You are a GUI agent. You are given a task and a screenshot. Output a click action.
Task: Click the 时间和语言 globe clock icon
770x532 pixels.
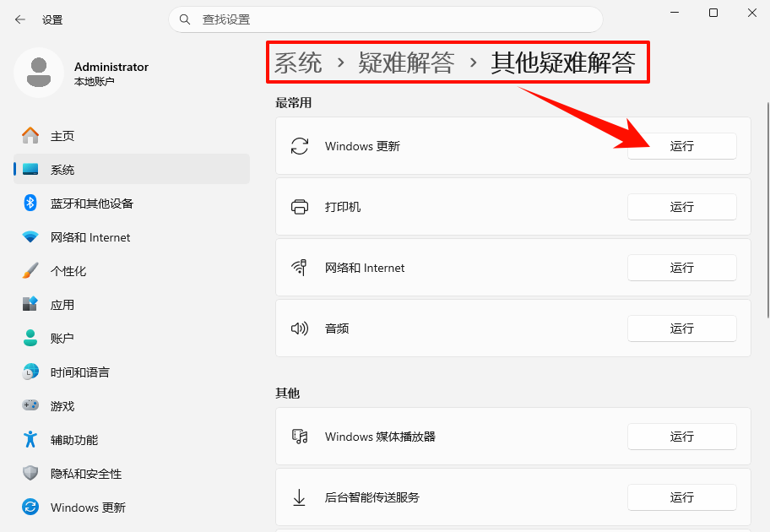pos(30,372)
